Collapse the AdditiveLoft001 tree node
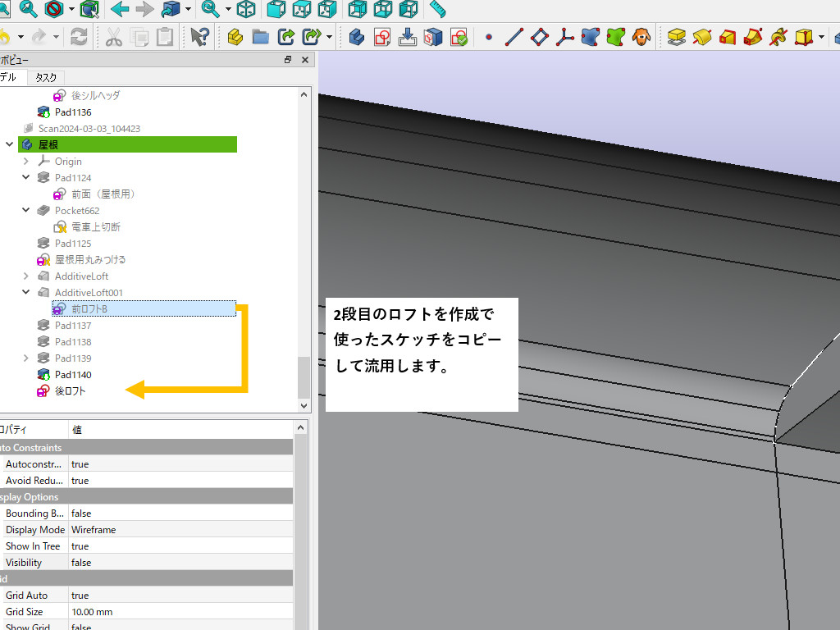Viewport: 840px width, 630px height. 26,293
